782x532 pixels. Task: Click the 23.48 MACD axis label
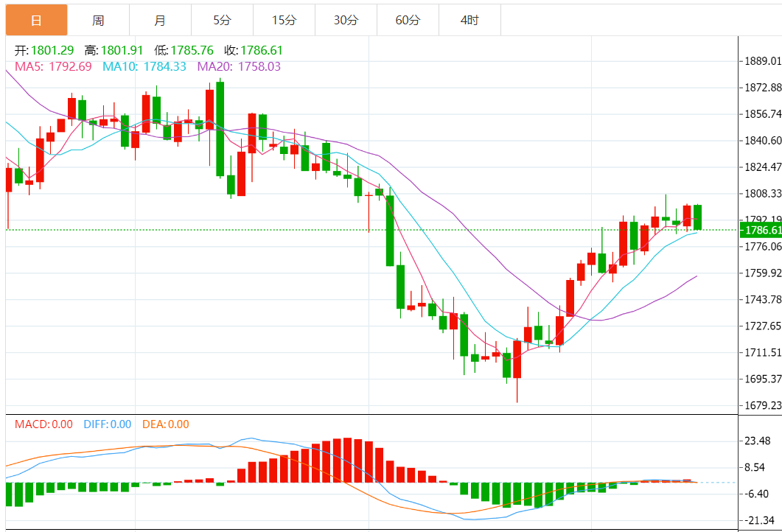coord(758,441)
